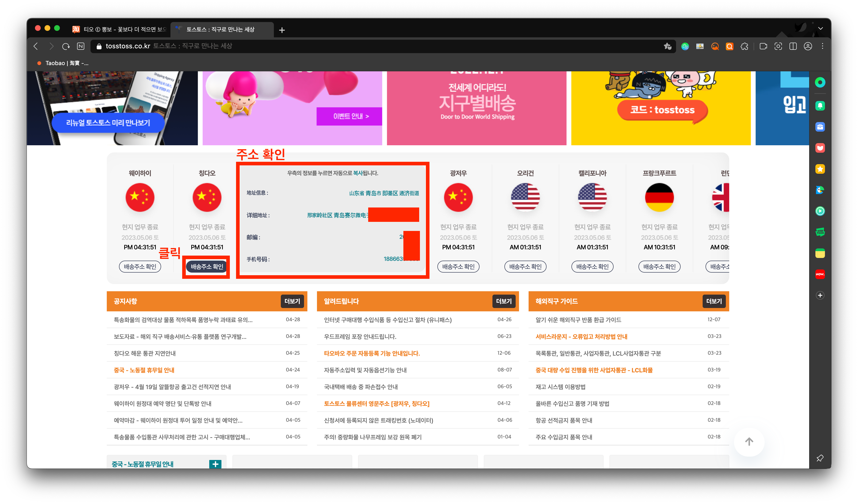Click the scroll-to-top arrow button

point(749,441)
